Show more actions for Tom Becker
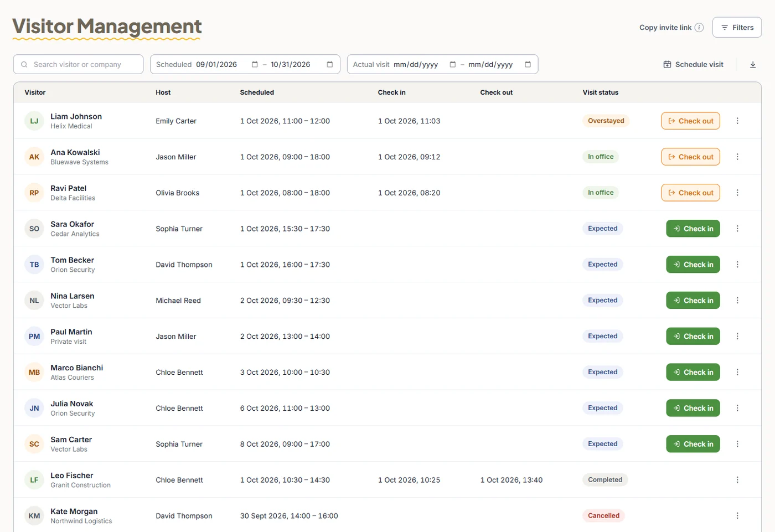The image size is (775, 532). click(737, 265)
